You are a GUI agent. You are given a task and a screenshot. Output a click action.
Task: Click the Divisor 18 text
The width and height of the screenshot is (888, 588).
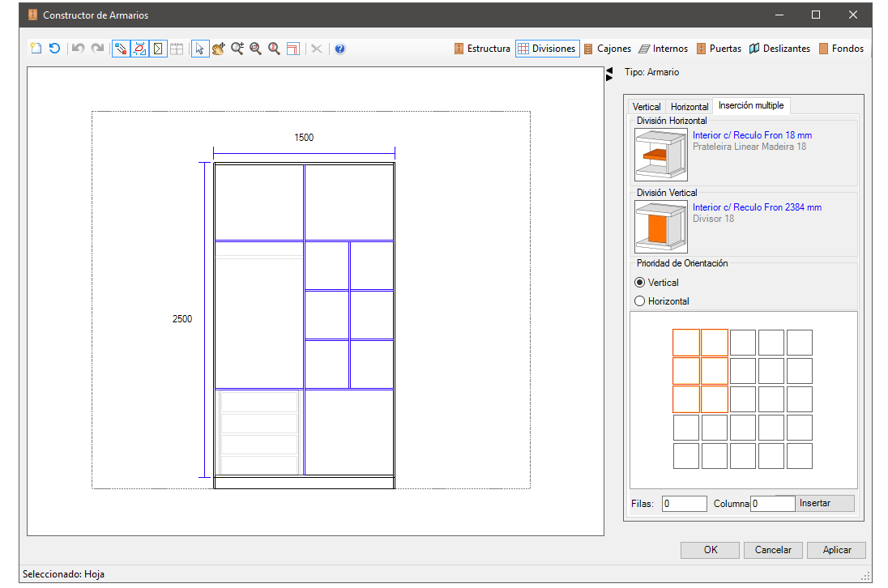(713, 219)
